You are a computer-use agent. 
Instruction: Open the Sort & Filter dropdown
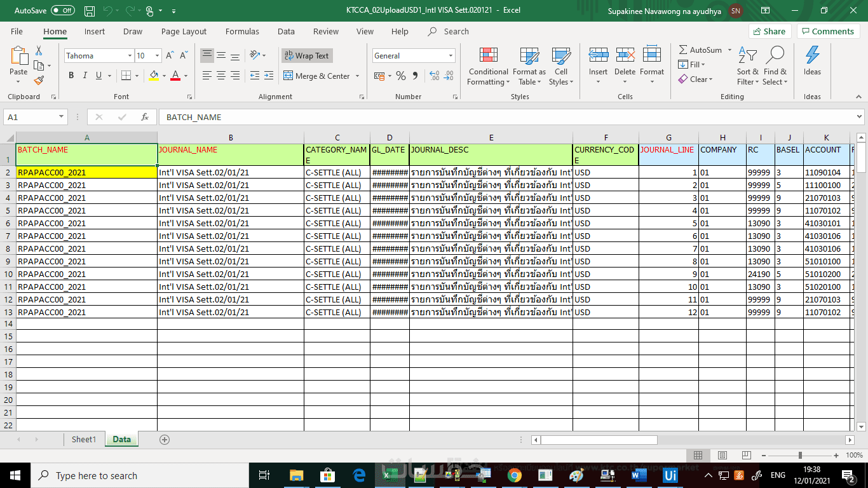tap(747, 66)
